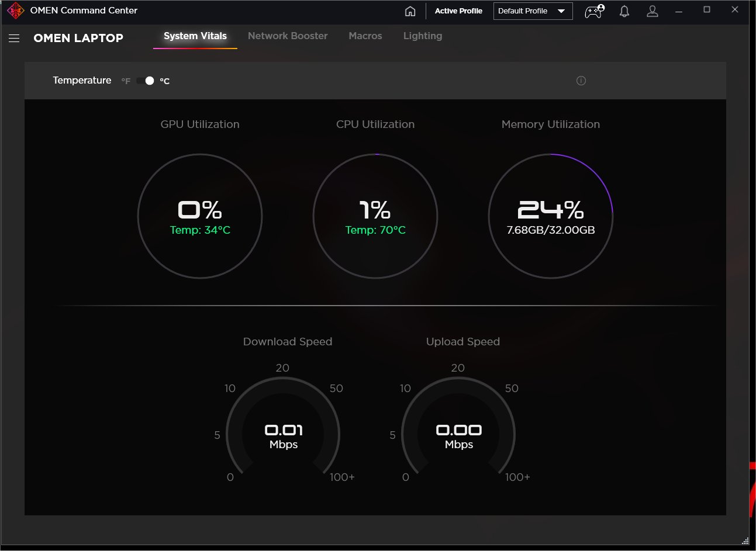Image resolution: width=756 pixels, height=551 pixels.
Task: Click the temperature info icon
Action: coord(581,81)
